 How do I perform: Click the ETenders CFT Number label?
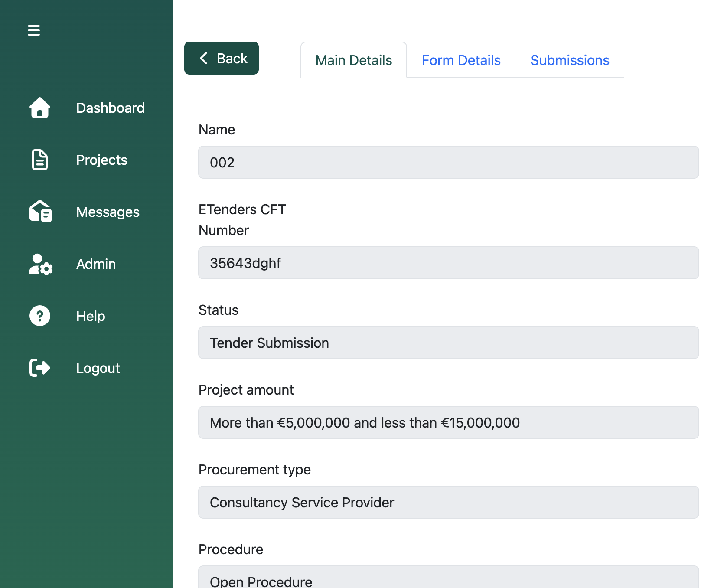tap(242, 220)
